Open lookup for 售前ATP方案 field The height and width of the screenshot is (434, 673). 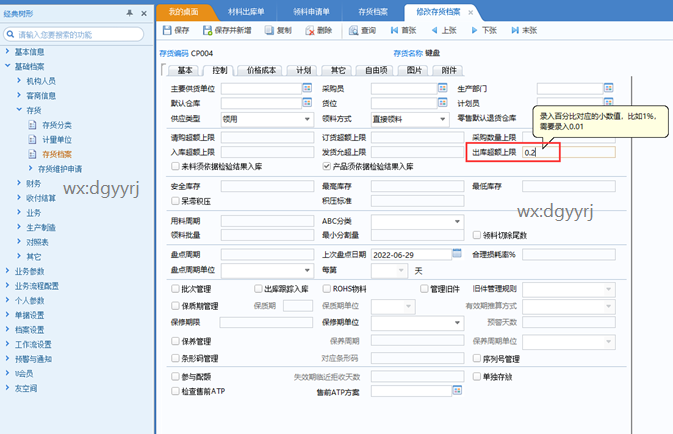click(x=457, y=390)
